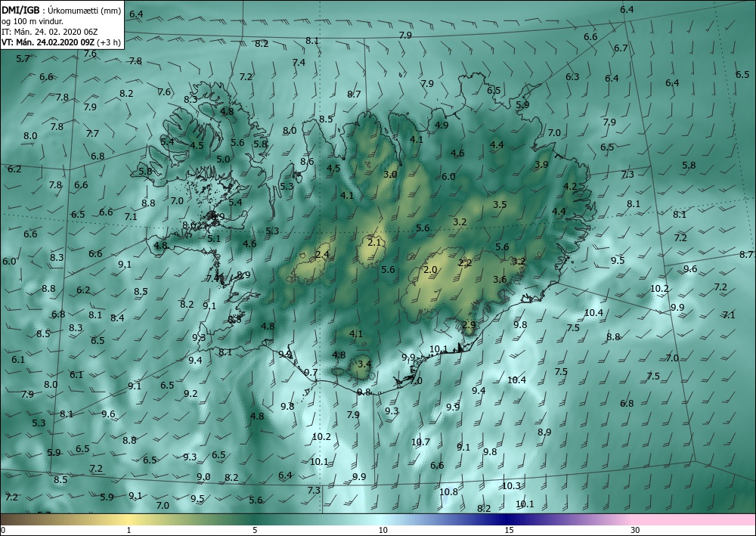This screenshot has height=536, width=756.
Task: Click the map value '6.3'
Action: click(x=572, y=76)
